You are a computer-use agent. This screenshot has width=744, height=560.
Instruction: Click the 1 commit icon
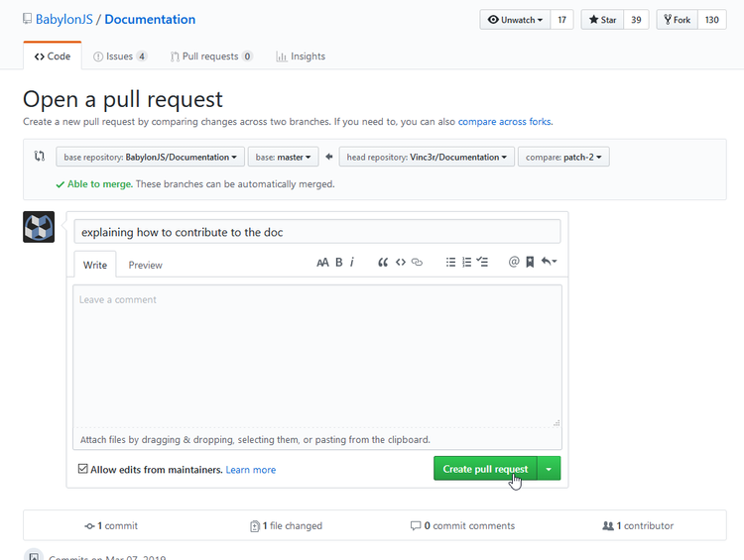[x=89, y=526]
